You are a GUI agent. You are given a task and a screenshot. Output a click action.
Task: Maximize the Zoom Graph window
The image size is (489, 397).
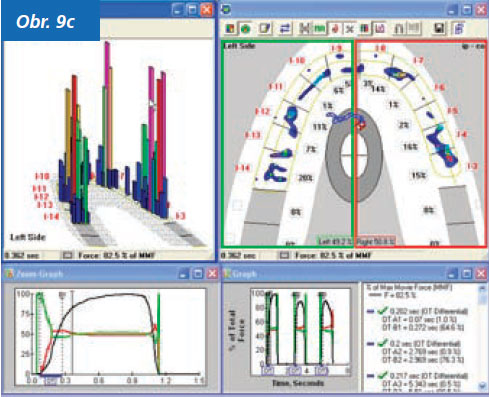[198, 274]
